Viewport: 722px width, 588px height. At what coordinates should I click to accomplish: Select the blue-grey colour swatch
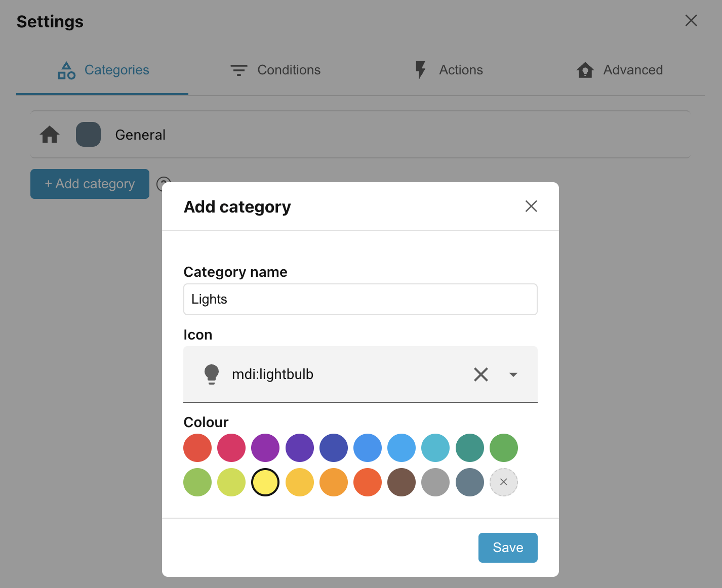pos(470,482)
